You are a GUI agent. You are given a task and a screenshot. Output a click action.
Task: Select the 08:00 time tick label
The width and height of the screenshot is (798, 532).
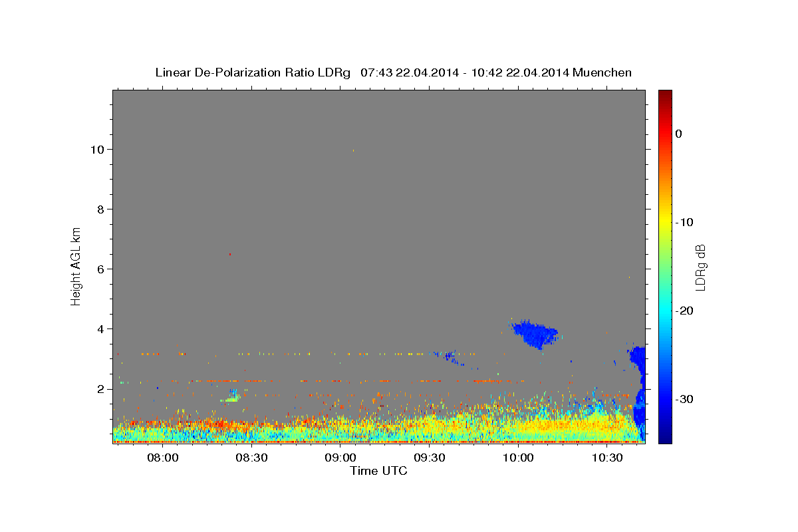162,458
